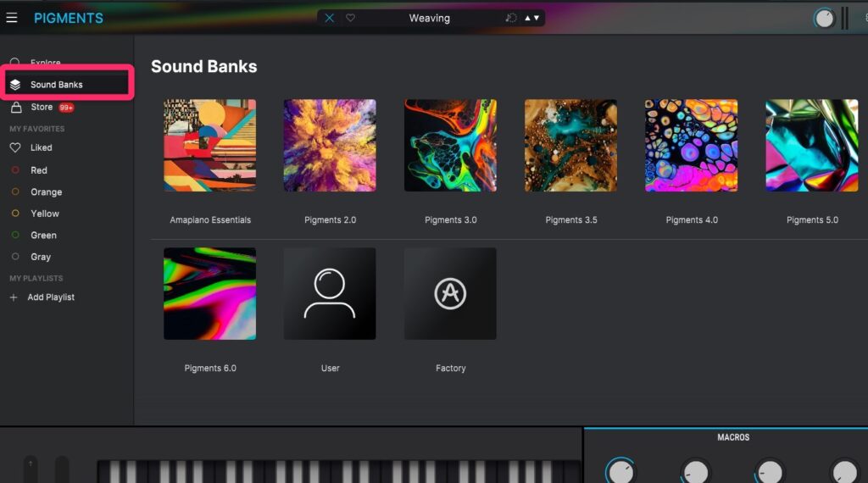This screenshot has width=868, height=483.
Task: Open the Weaving preset name selector
Action: [x=429, y=18]
